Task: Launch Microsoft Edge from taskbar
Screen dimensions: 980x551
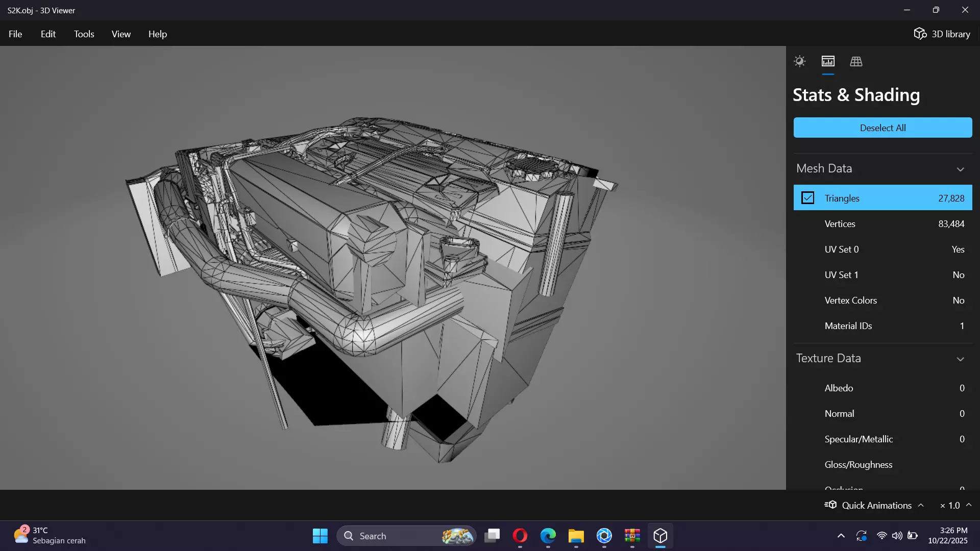Action: [x=548, y=536]
